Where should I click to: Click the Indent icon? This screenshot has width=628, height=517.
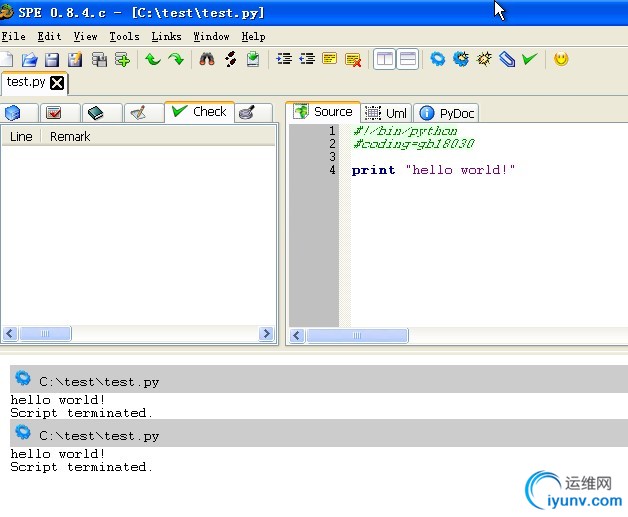pos(284,59)
